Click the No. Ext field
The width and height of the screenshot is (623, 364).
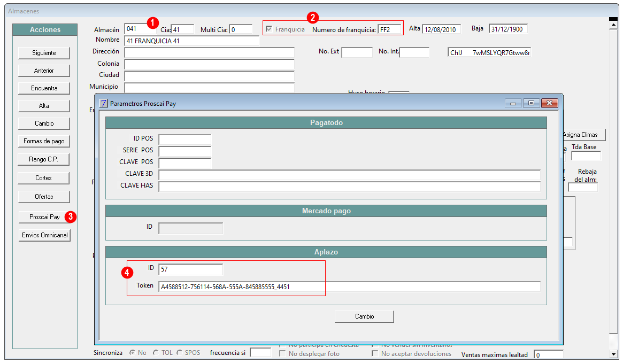(x=357, y=52)
